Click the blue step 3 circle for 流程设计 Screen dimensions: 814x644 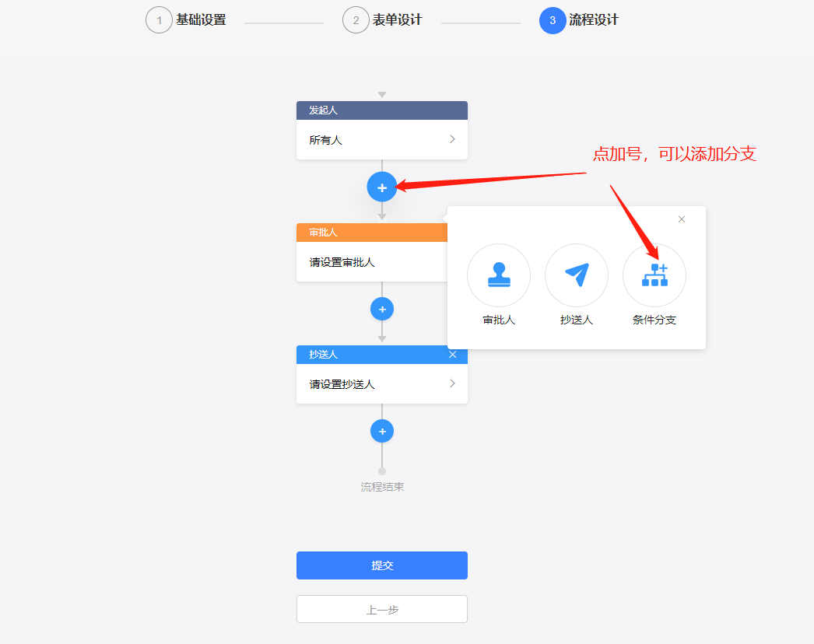(553, 19)
